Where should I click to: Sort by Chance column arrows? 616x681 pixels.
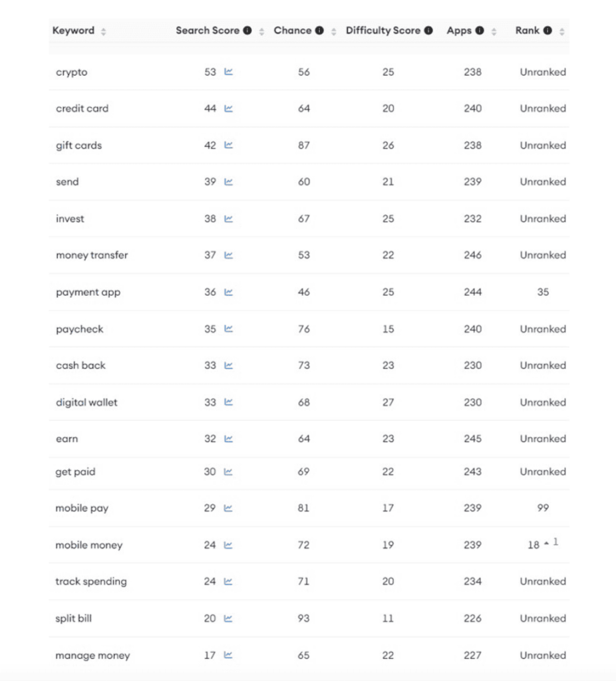coord(334,31)
